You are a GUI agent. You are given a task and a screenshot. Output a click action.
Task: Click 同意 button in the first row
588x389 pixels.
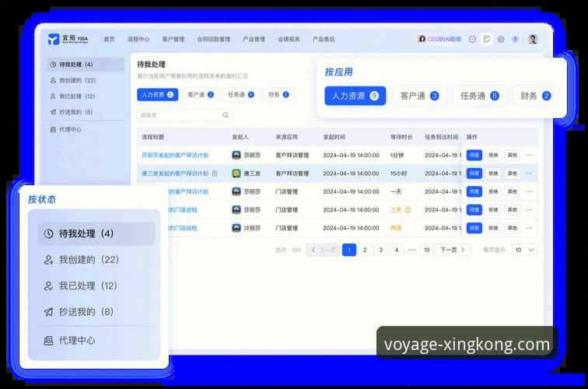tap(474, 155)
